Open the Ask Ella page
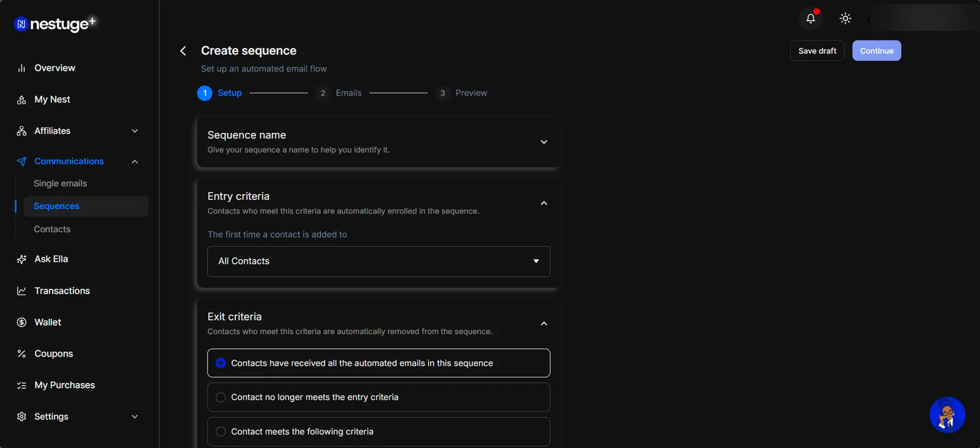 pos(51,259)
